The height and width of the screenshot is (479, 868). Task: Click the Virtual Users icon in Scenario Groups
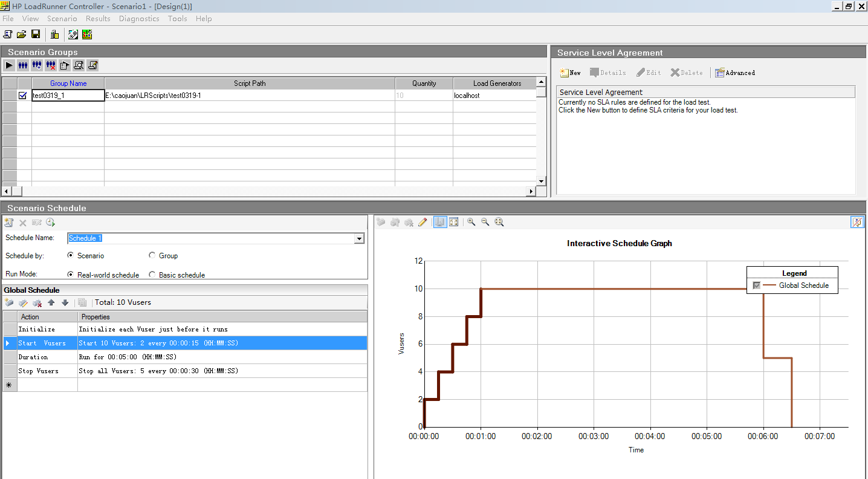pos(23,65)
